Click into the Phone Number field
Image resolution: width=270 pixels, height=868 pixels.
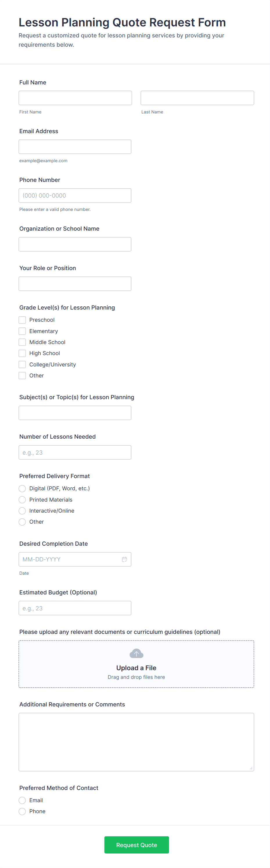click(x=75, y=196)
